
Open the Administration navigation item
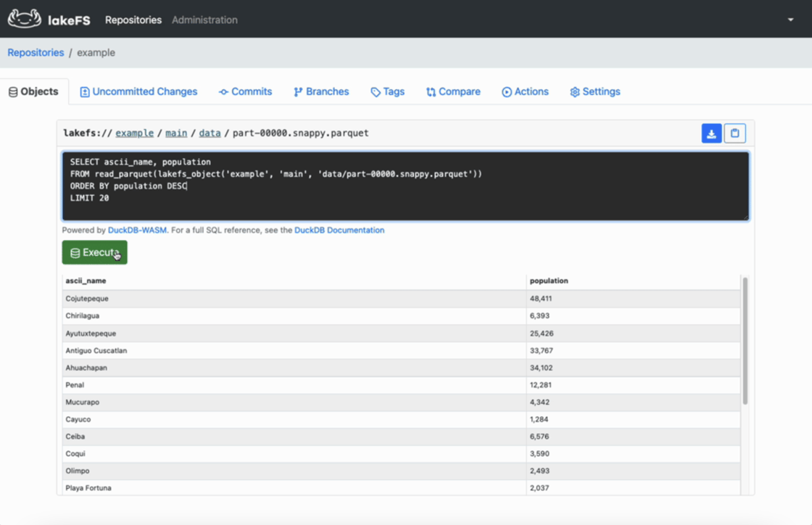pyautogui.click(x=204, y=20)
